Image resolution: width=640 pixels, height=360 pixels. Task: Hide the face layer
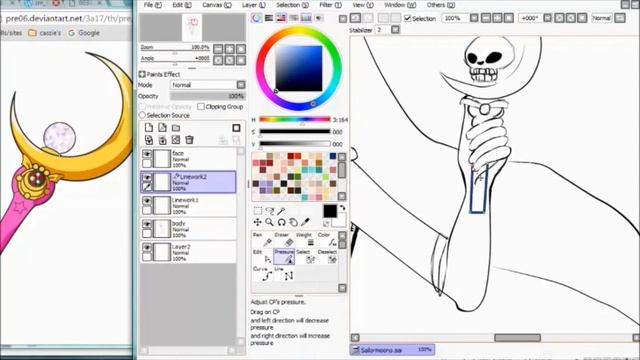(147, 154)
